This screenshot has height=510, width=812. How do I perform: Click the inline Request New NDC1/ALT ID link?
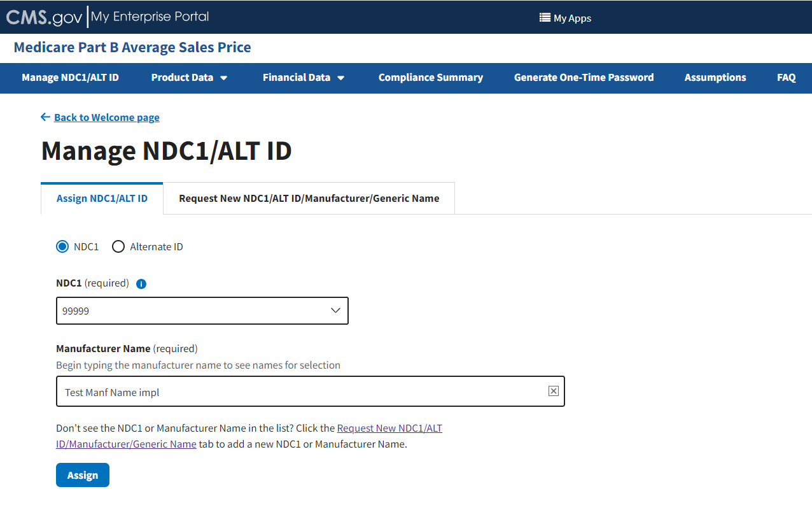[389, 429]
